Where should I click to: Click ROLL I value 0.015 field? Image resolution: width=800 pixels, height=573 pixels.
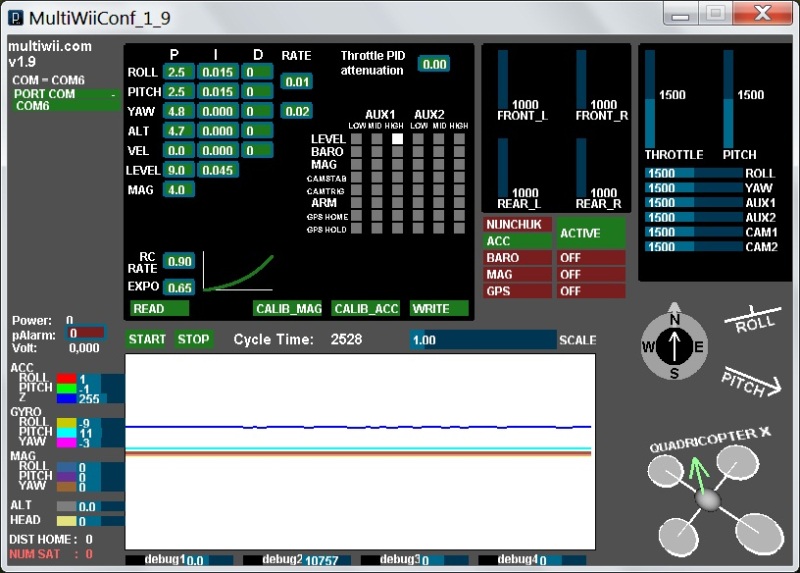tap(218, 72)
